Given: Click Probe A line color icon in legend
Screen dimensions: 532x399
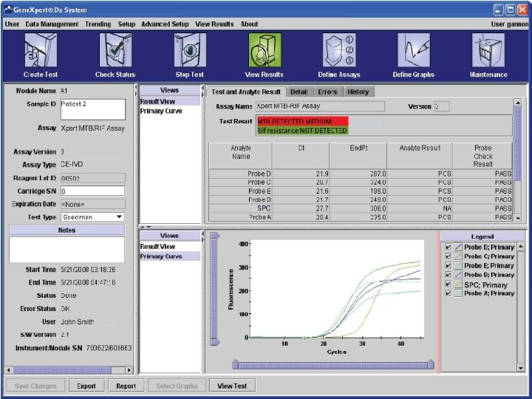Looking at the screenshot, I should pos(458,293).
